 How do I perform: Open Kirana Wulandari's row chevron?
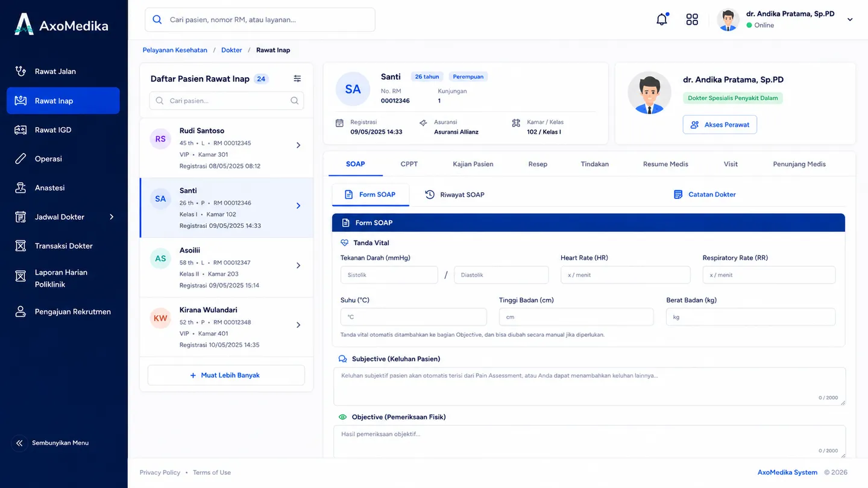click(298, 325)
